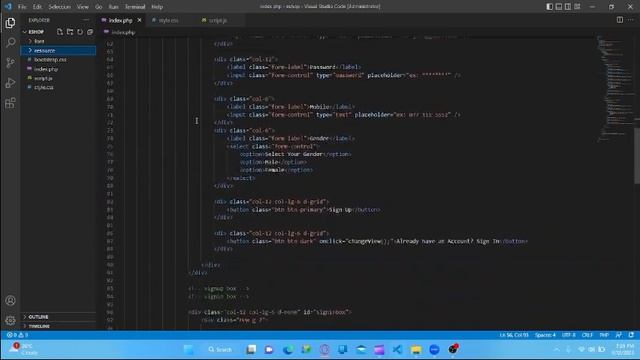The image size is (640, 360).
Task: Open the Explorer view in activity bar
Action: pyautogui.click(x=11, y=23)
